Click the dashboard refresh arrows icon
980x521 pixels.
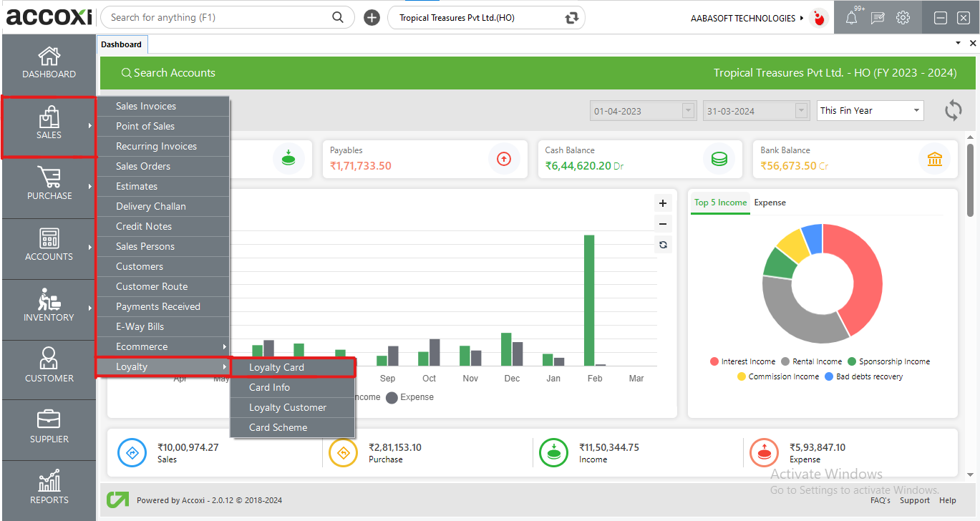pyautogui.click(x=953, y=111)
